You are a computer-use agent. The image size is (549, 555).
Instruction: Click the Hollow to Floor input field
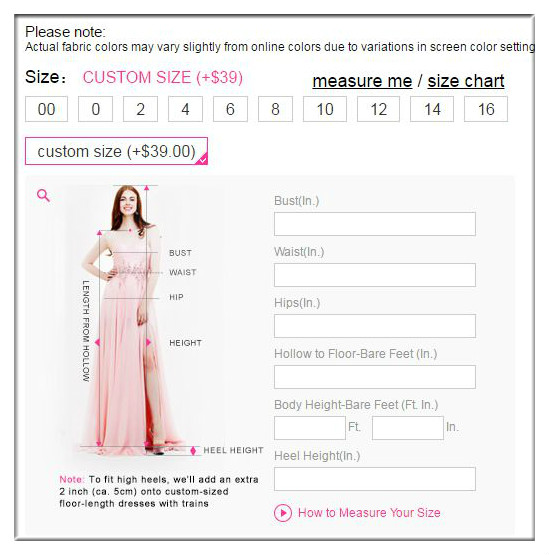click(x=375, y=377)
